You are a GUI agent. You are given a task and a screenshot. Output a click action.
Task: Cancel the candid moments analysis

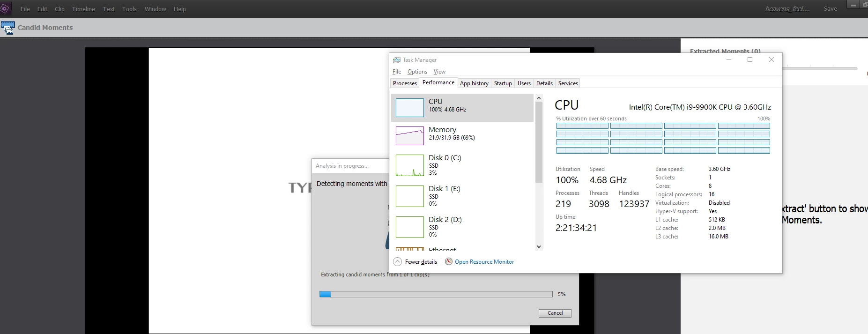555,313
